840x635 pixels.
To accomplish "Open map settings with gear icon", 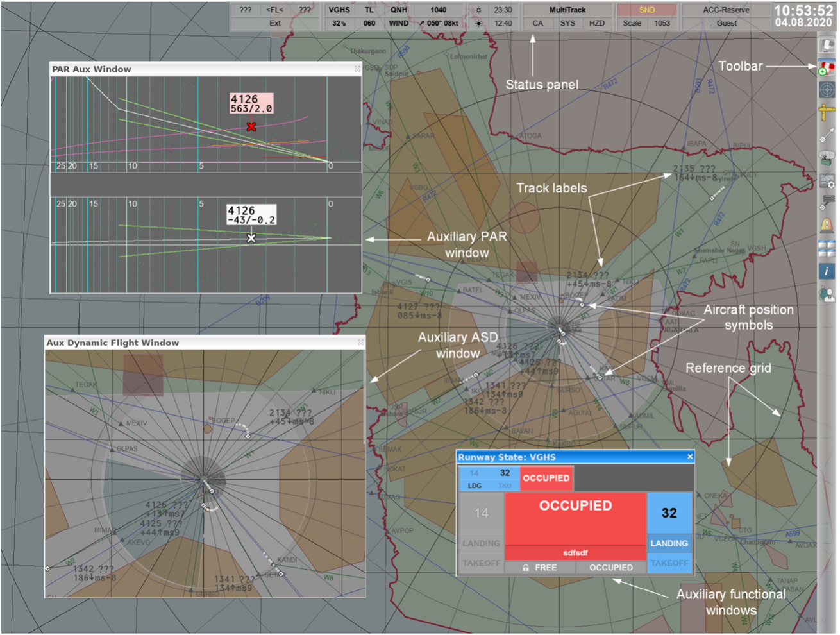I will pyautogui.click(x=827, y=182).
